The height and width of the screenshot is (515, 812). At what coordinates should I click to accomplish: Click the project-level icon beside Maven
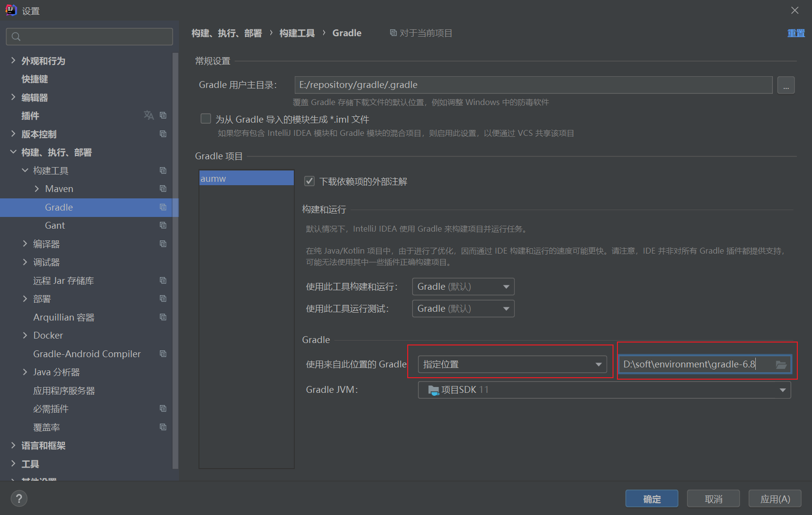click(163, 189)
